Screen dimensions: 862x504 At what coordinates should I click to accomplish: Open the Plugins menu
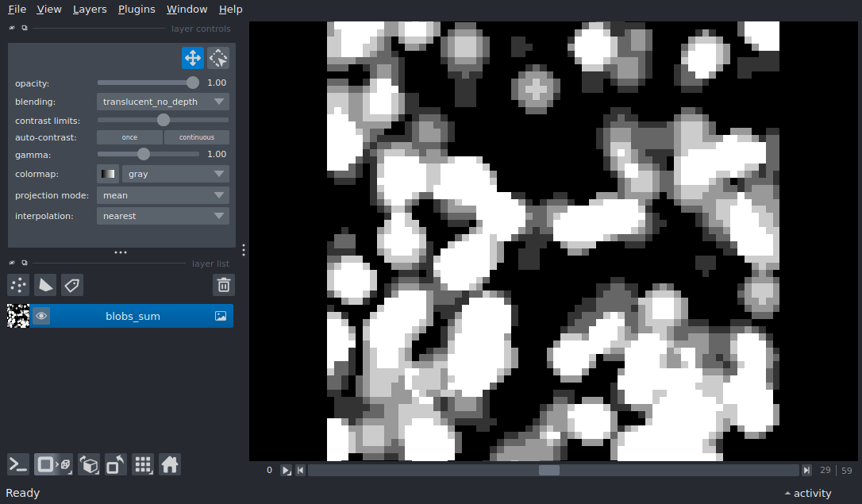pyautogui.click(x=137, y=10)
